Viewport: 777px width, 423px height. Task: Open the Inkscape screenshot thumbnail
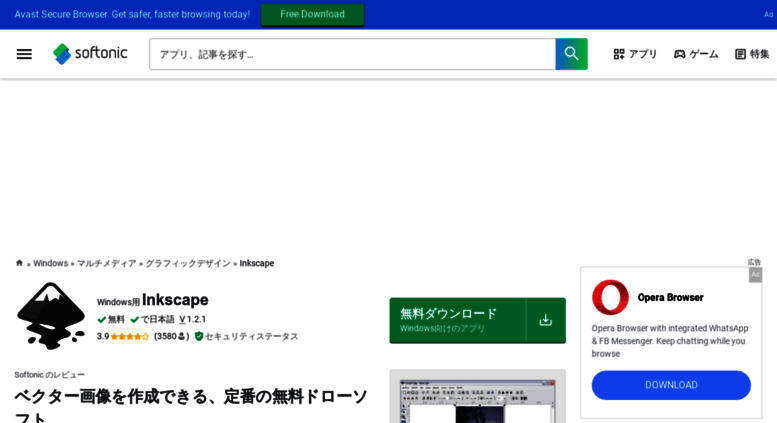point(477,396)
